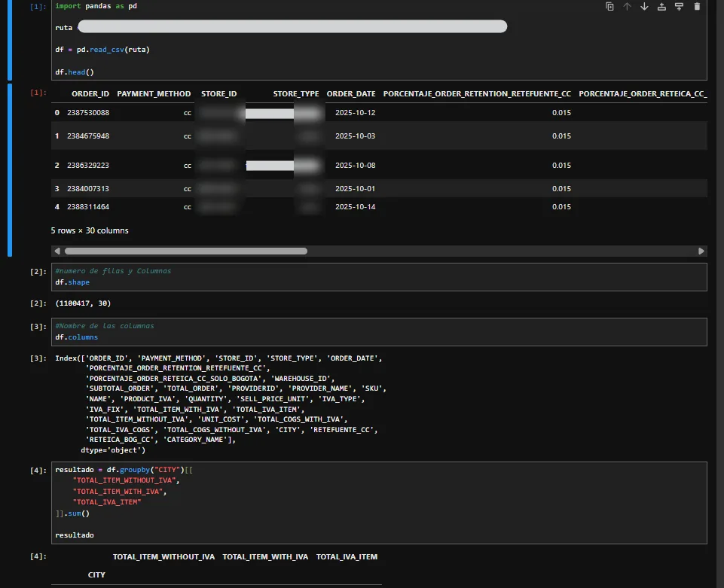The image size is (724, 588).
Task: Select the df.columns code cell
Action: tap(379, 332)
